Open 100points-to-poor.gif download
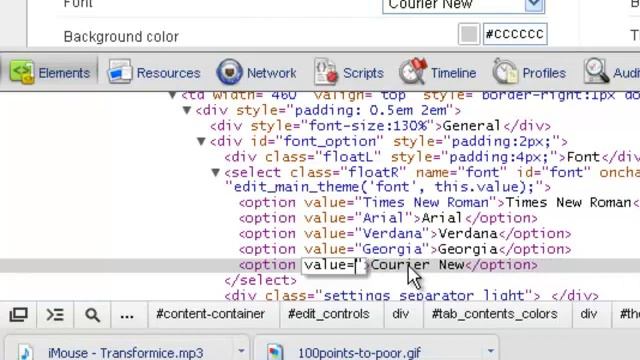The image size is (640, 360). [359, 352]
